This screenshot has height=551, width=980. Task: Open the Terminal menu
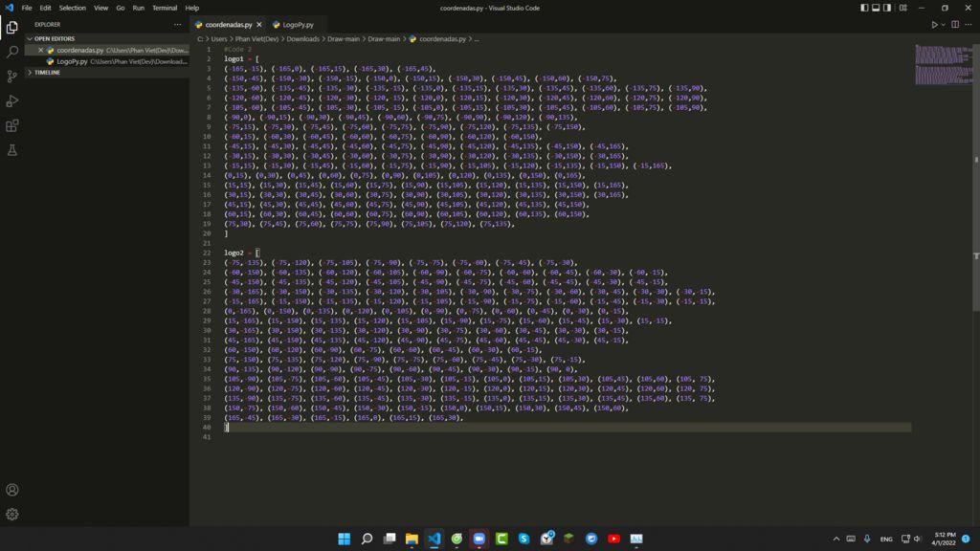(165, 8)
